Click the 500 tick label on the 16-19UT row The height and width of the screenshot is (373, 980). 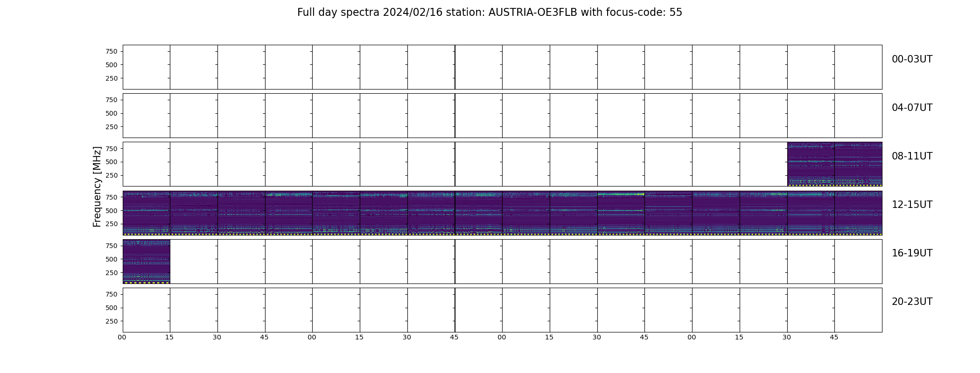(112, 259)
